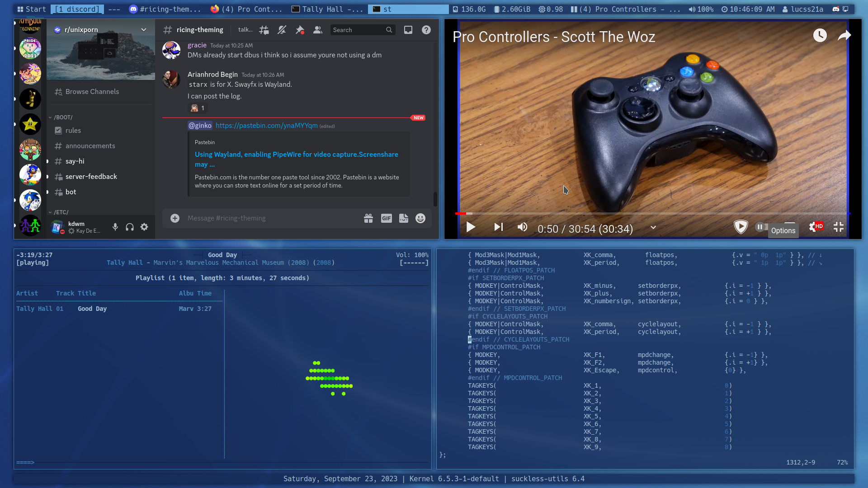Click the Track Title column header
This screenshot has width=868, height=488.
pos(76,293)
